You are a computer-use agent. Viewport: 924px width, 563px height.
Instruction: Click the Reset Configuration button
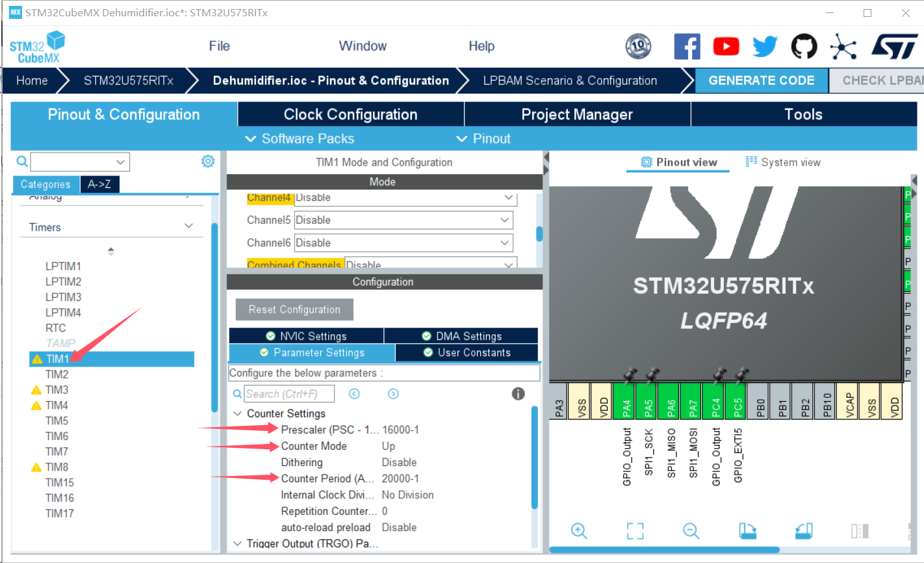click(x=294, y=309)
